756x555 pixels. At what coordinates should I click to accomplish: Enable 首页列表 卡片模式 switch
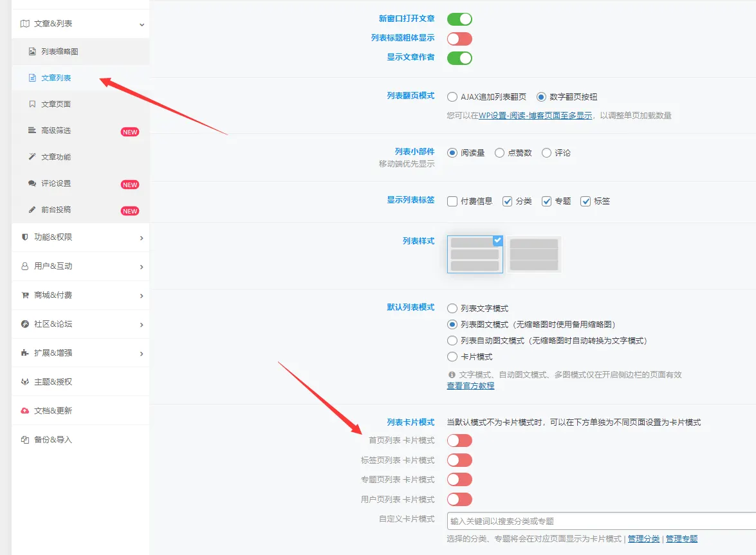[x=459, y=441]
